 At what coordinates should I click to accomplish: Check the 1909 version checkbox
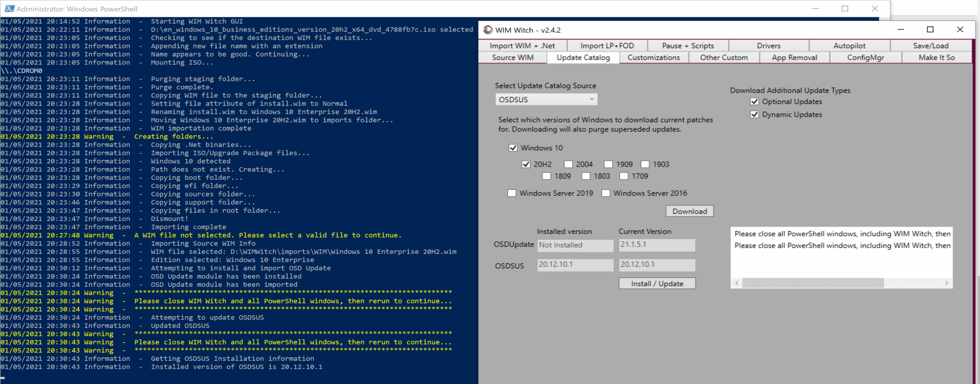point(608,164)
